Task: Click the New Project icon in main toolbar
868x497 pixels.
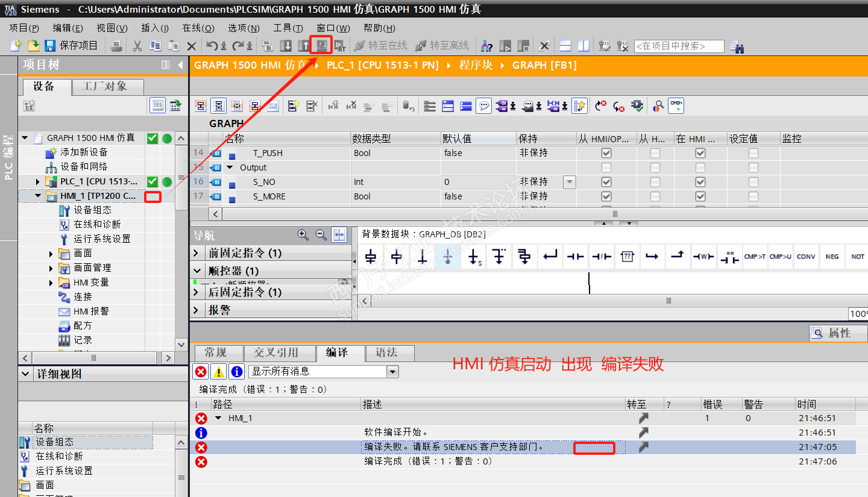Action: [x=16, y=46]
